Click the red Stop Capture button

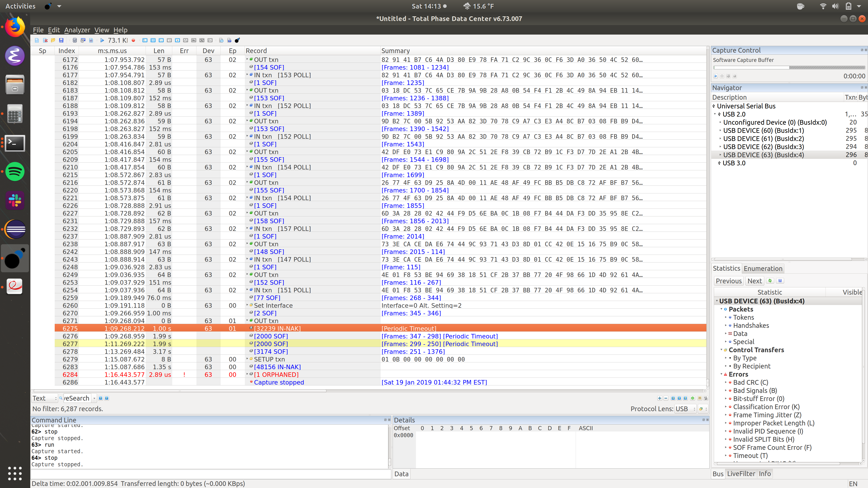coord(133,40)
